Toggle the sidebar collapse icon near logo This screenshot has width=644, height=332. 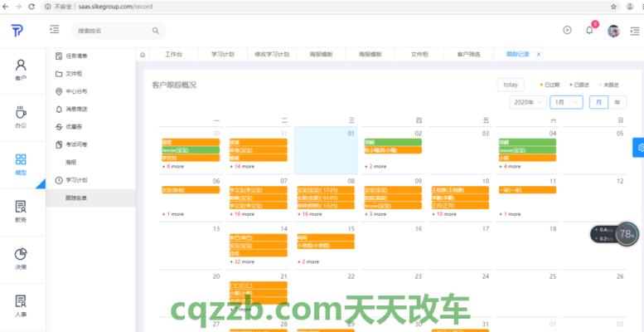click(x=55, y=31)
